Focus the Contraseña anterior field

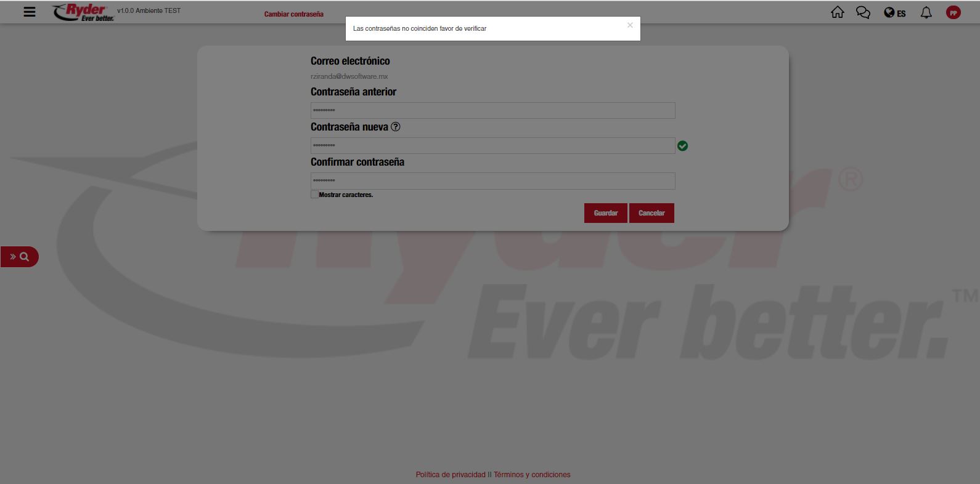coord(492,110)
